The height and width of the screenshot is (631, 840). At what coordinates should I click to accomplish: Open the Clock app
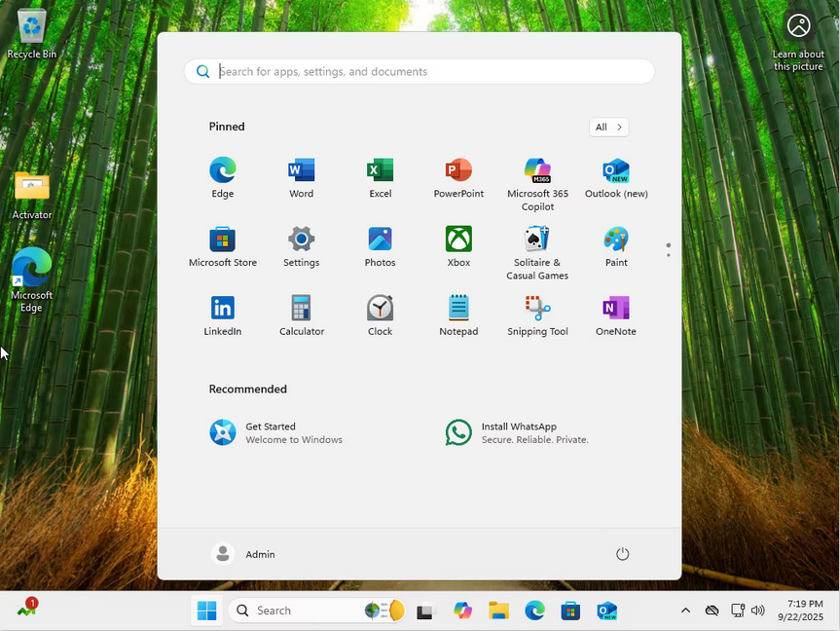pyautogui.click(x=380, y=315)
